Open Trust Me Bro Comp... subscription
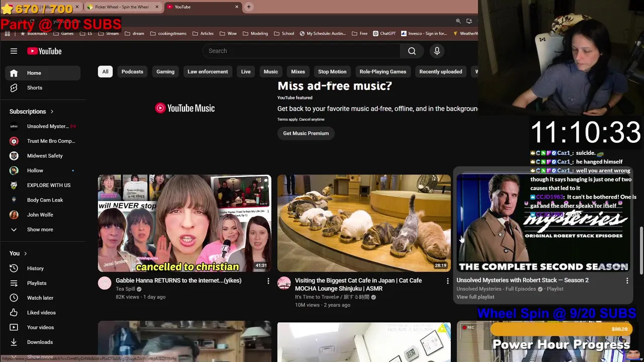The image size is (644, 362). 43,141
